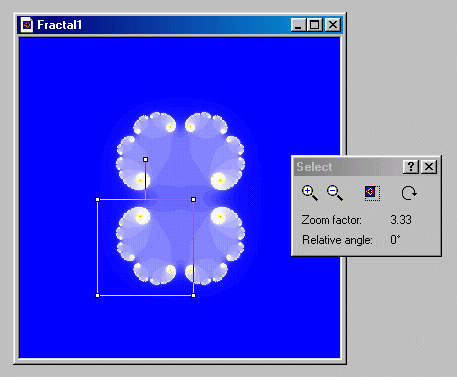Screen dimensions: 457x377
Task: Click the zoom in magnifier icon
Action: click(x=310, y=193)
